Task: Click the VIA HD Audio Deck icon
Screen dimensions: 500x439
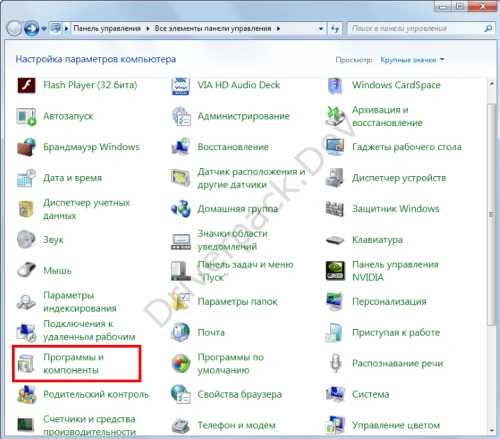Action: pos(181,86)
